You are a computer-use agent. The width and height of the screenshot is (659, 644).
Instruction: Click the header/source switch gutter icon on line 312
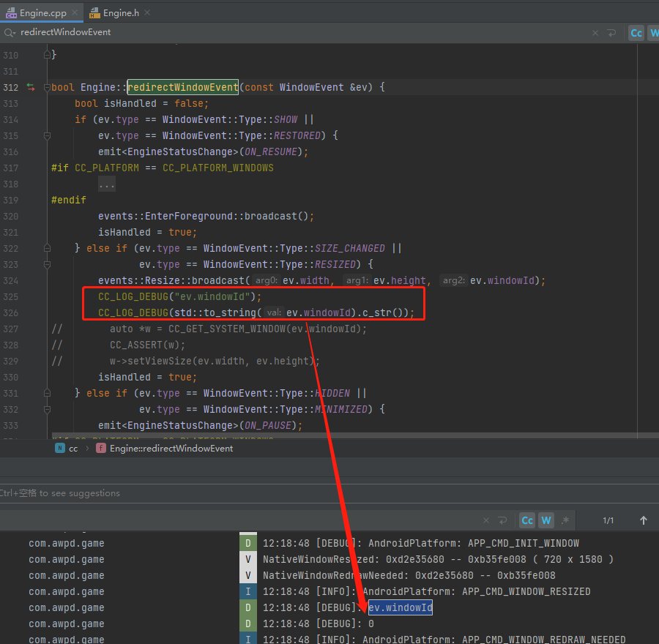coord(31,87)
